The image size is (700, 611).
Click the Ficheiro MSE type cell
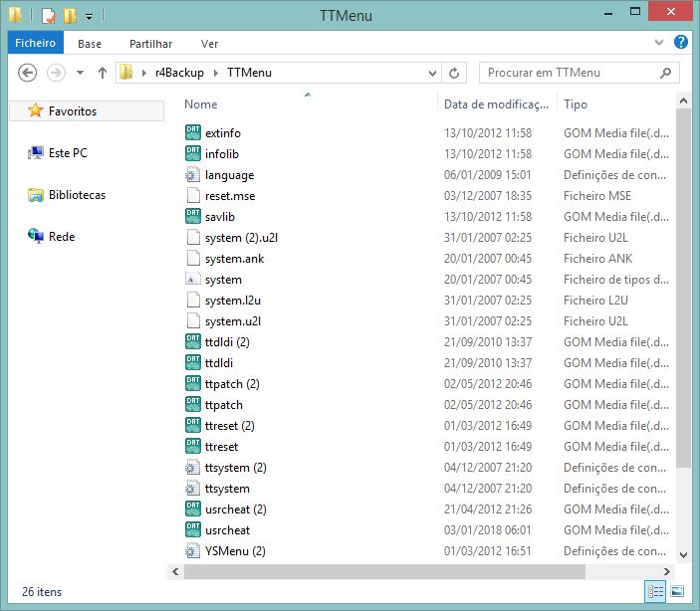[x=597, y=195]
